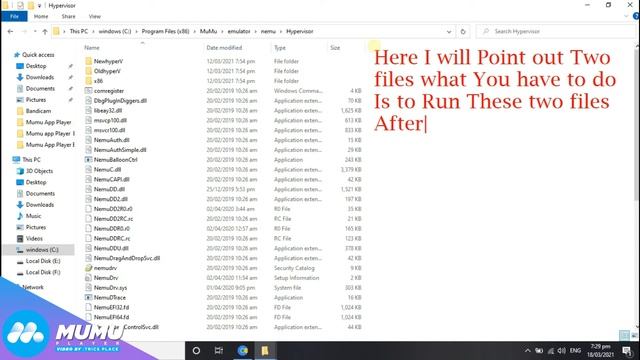Select the NemuDDU.dll file icon
The width and height of the screenshot is (640, 360).
(x=89, y=248)
